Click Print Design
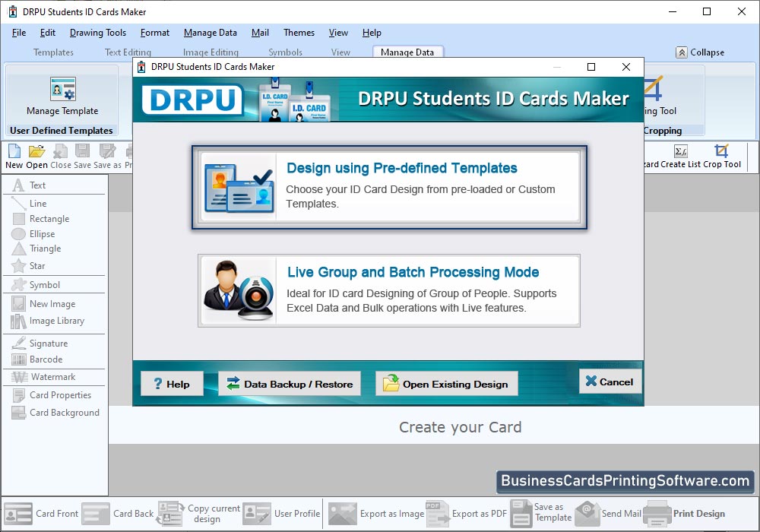This screenshot has height=532, width=760. pyautogui.click(x=685, y=514)
